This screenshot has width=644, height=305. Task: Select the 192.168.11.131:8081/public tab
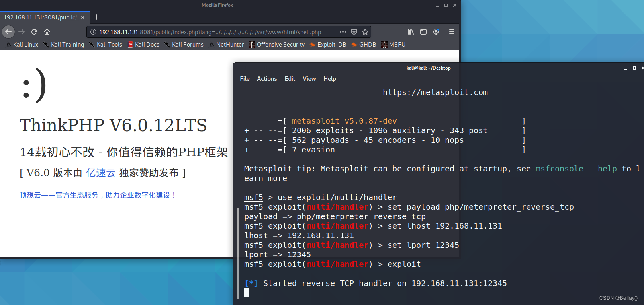click(45, 17)
